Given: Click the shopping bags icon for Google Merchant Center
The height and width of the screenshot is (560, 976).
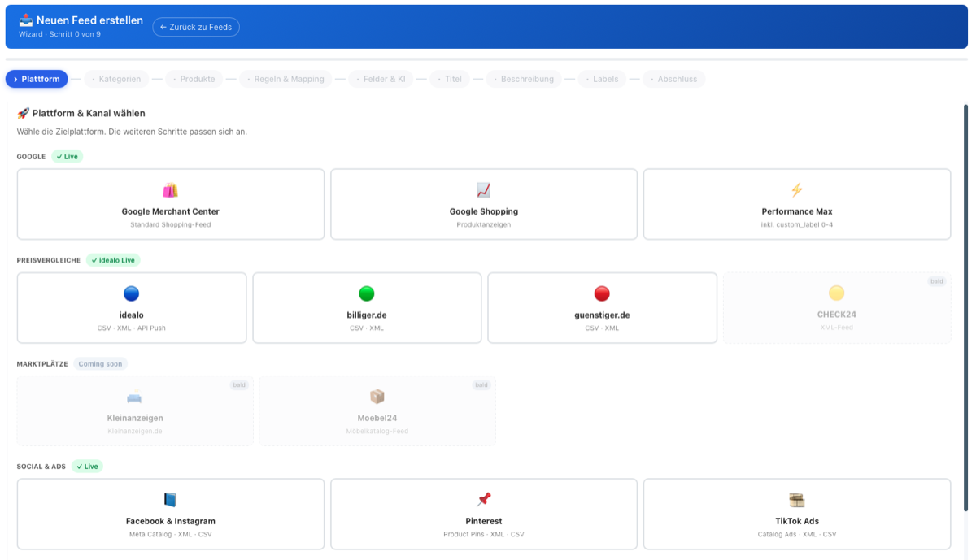Looking at the screenshot, I should point(170,190).
